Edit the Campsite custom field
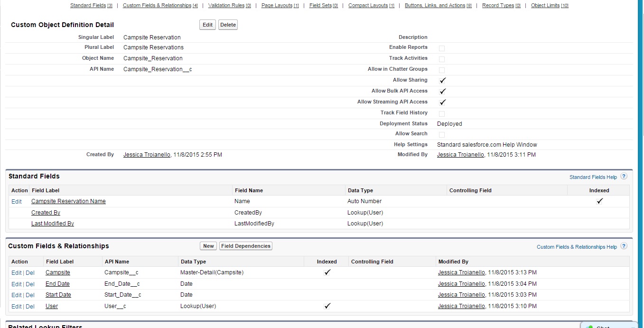The height and width of the screenshot is (328, 644). coord(17,273)
